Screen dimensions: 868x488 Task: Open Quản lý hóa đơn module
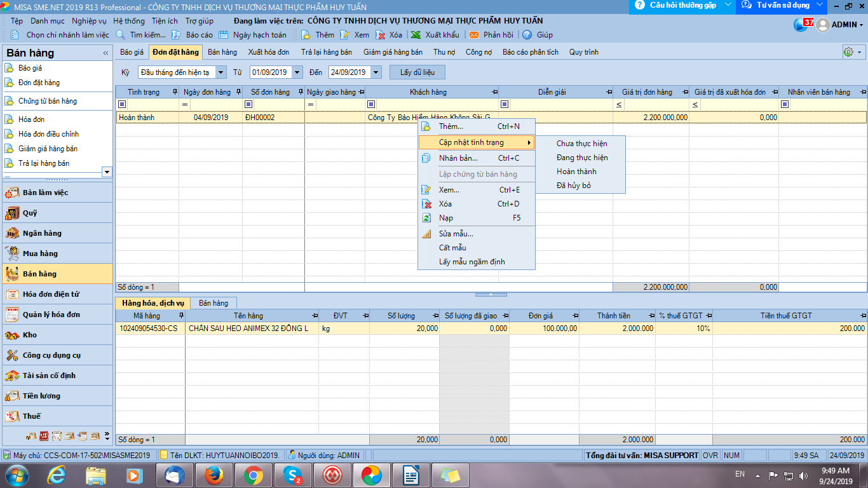click(x=57, y=315)
